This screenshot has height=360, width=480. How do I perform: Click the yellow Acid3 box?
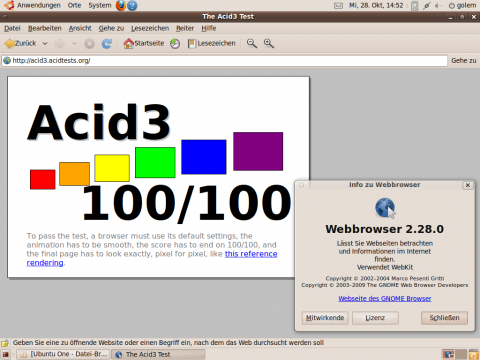[112, 168]
